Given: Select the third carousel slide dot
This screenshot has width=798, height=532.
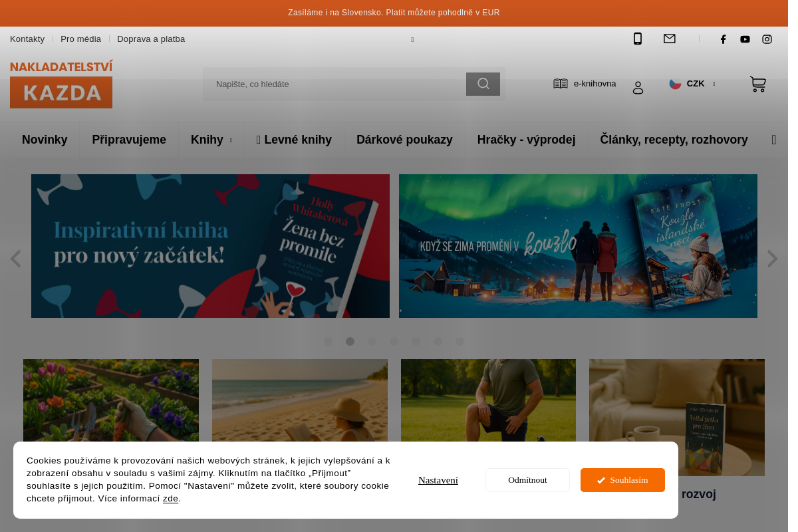Looking at the screenshot, I should 372,342.
